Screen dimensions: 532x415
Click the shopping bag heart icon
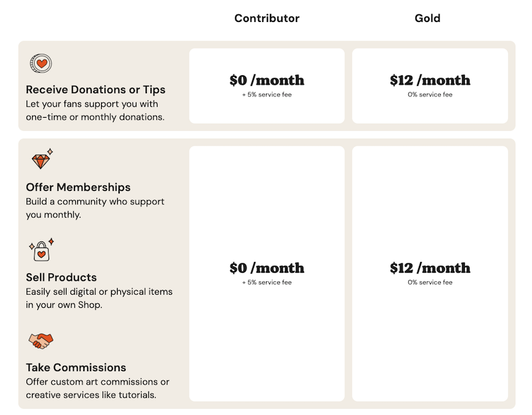point(41,250)
